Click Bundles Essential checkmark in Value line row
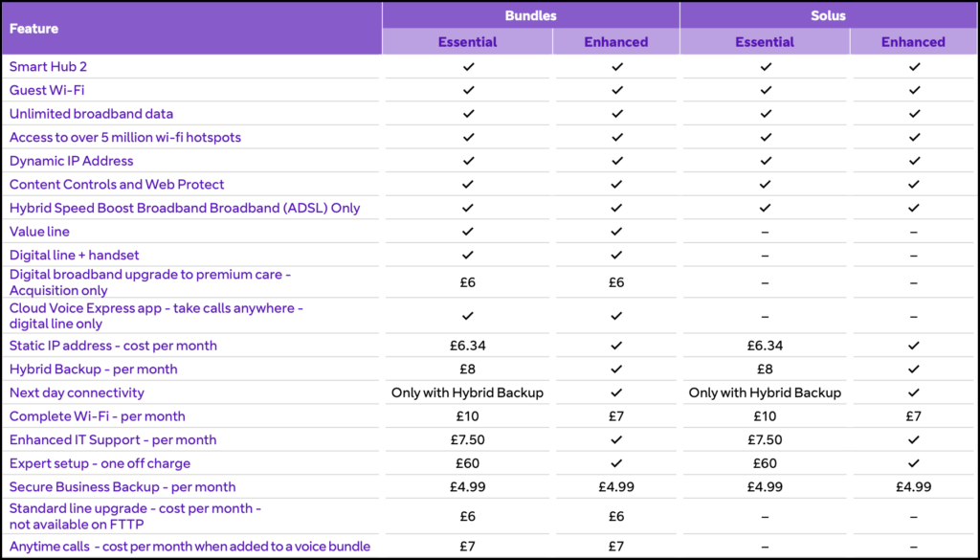980x560 pixels. click(468, 232)
